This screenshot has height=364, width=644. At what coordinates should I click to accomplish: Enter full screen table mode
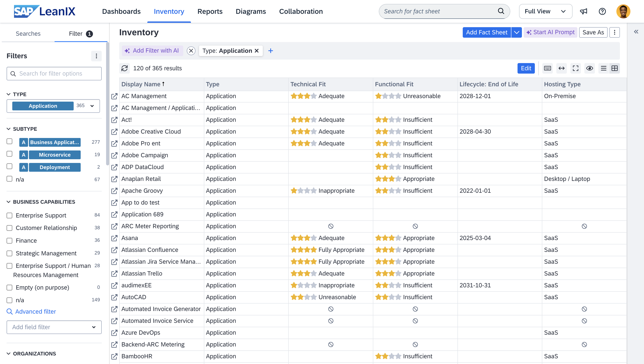(x=575, y=68)
